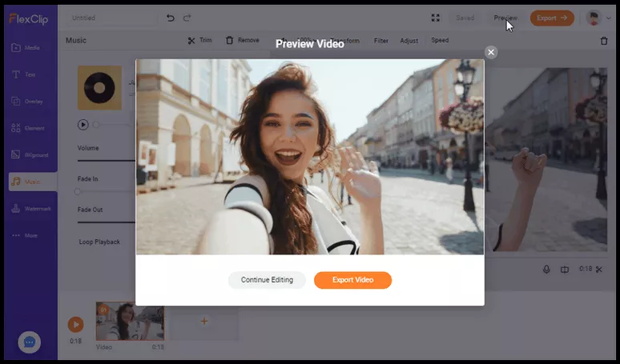The width and height of the screenshot is (620, 364).
Task: Open the More sidebar menu
Action: [x=26, y=235]
